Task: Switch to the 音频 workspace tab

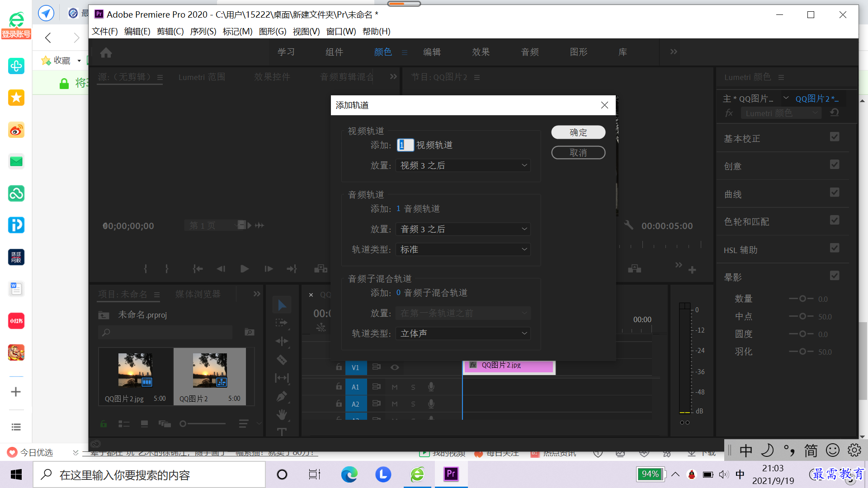Action: click(x=530, y=52)
